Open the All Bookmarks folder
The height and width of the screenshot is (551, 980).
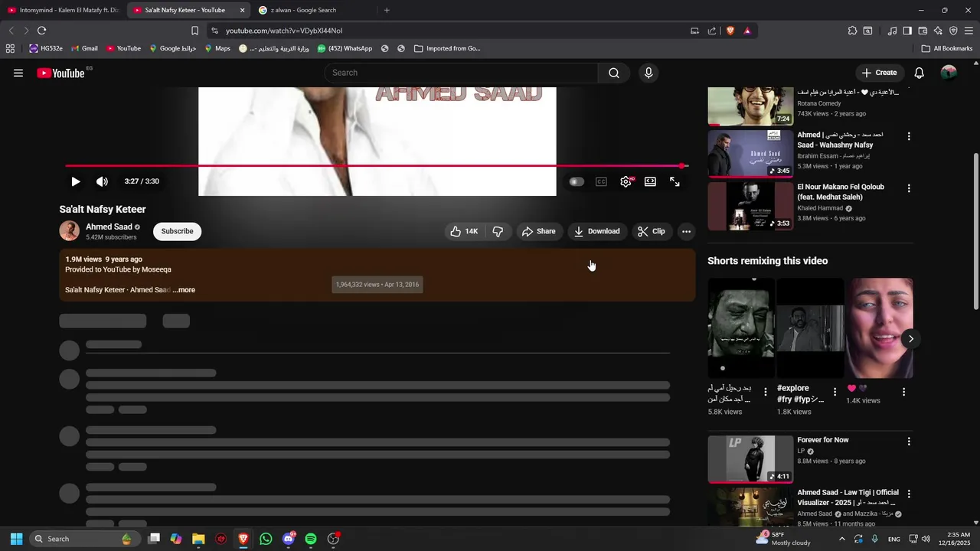(946, 48)
